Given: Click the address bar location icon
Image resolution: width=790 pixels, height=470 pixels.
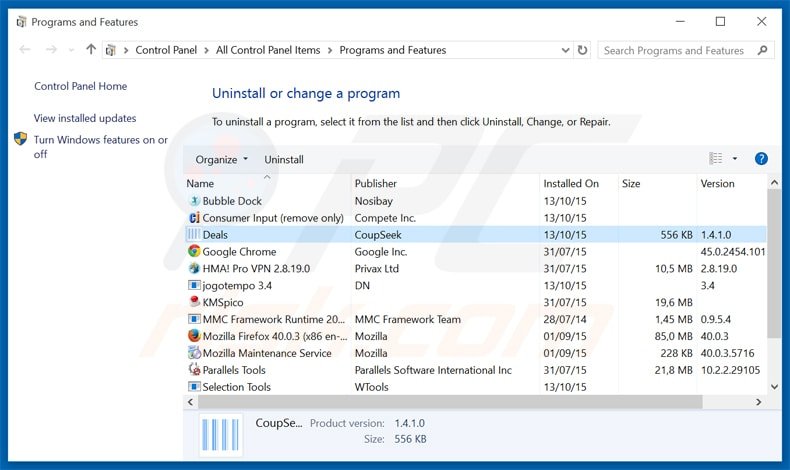Looking at the screenshot, I should coord(111,50).
